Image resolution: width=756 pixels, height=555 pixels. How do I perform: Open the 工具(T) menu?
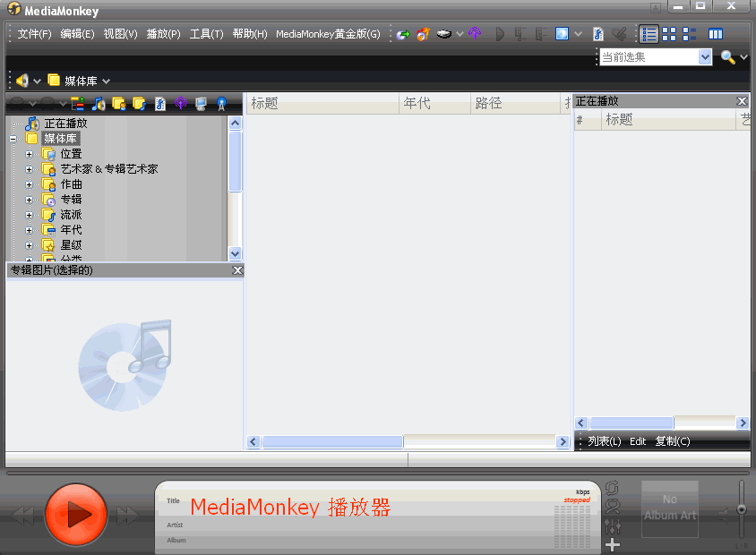point(206,34)
